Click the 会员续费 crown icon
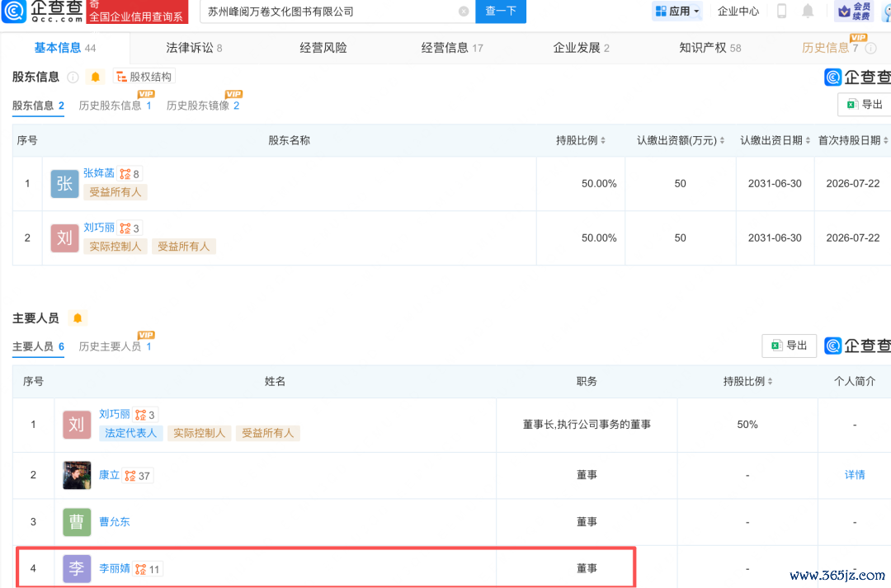Viewport: 891px width, 588px height. (x=845, y=11)
